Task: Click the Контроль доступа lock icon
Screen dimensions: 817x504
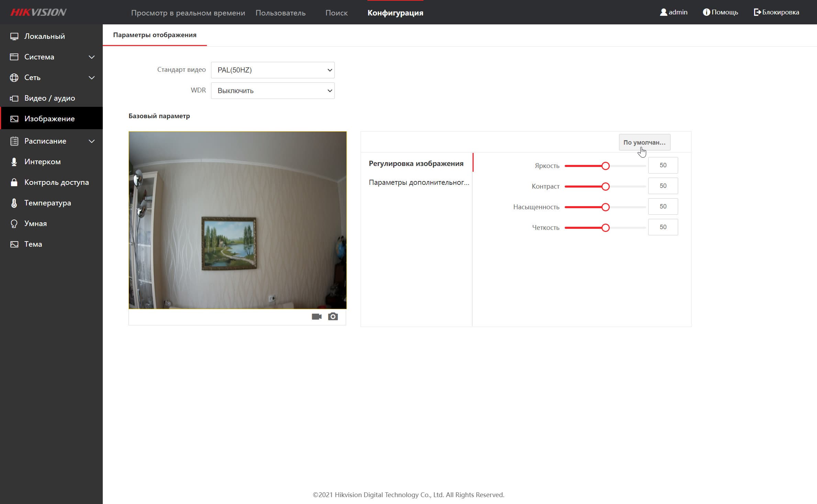Action: click(x=14, y=182)
